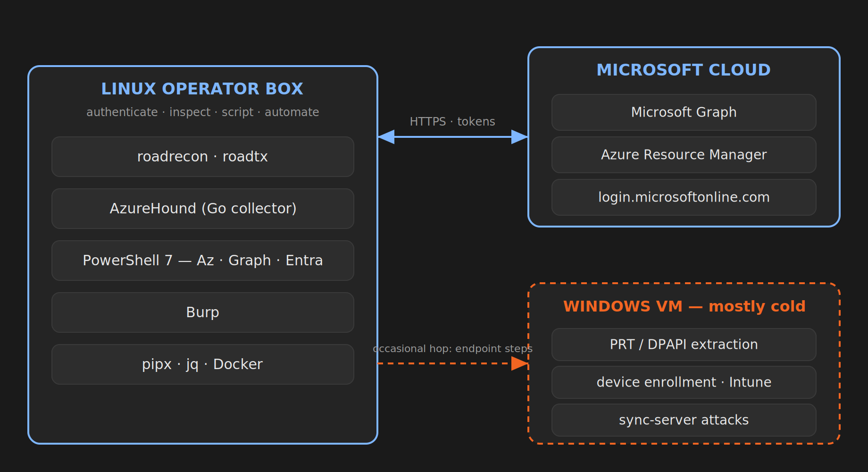Select the Azure Resource Manager box

coord(684,155)
